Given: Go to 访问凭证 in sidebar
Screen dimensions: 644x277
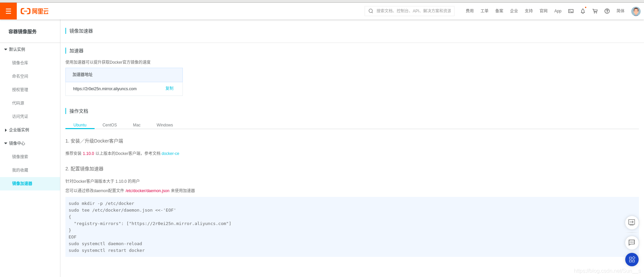Looking at the screenshot, I should tap(20, 116).
